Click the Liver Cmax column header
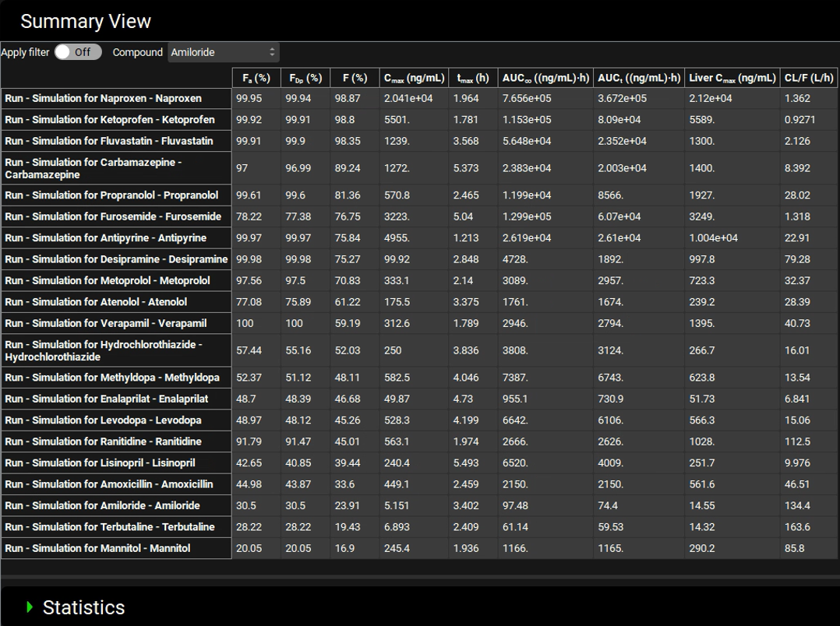840x626 pixels. pyautogui.click(x=732, y=78)
